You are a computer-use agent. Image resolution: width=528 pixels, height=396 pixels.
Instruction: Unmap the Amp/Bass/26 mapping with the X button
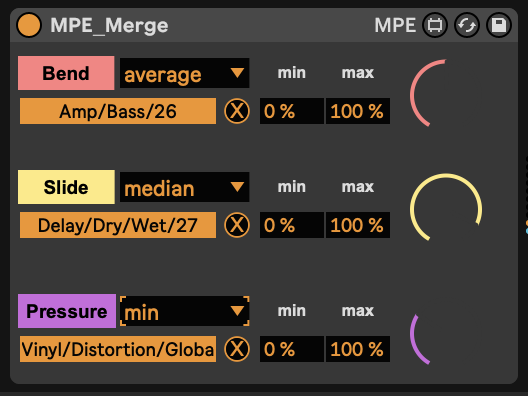[x=237, y=111]
